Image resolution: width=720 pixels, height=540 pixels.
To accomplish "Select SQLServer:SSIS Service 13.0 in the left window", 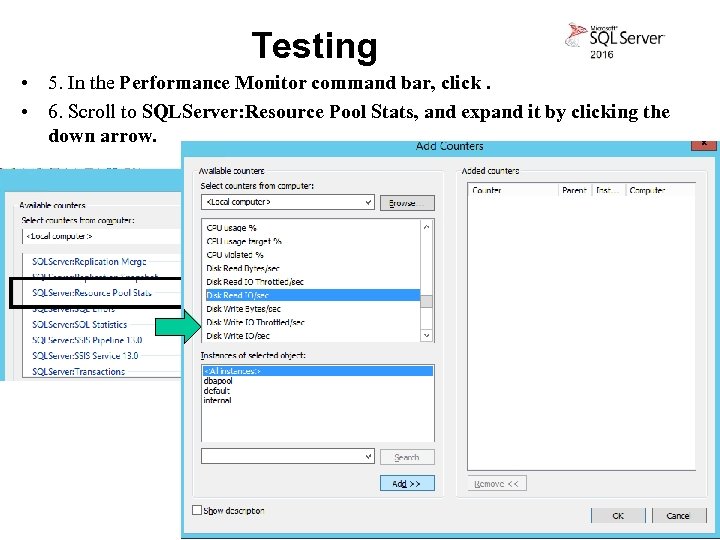I will point(85,356).
